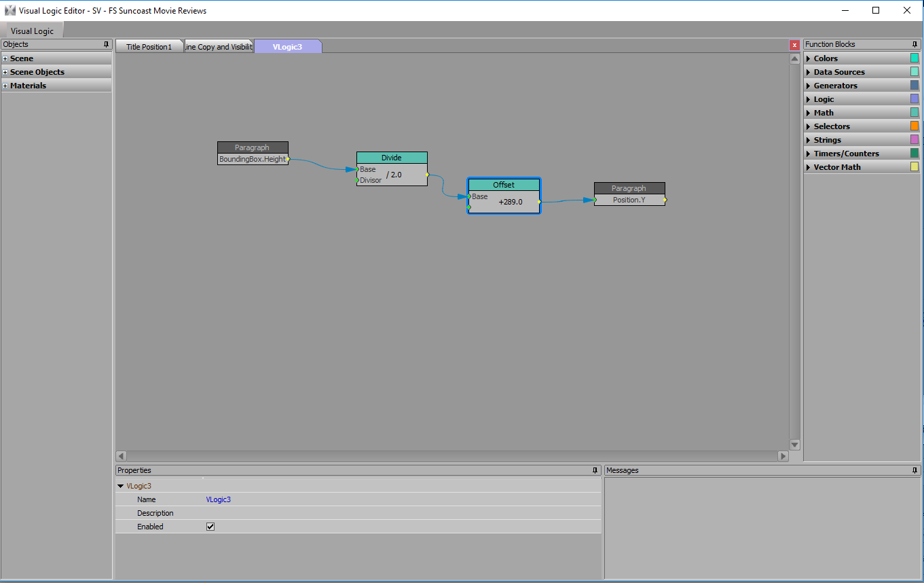The height and width of the screenshot is (583, 924).
Task: Pin the Function Blocks panel
Action: [915, 44]
